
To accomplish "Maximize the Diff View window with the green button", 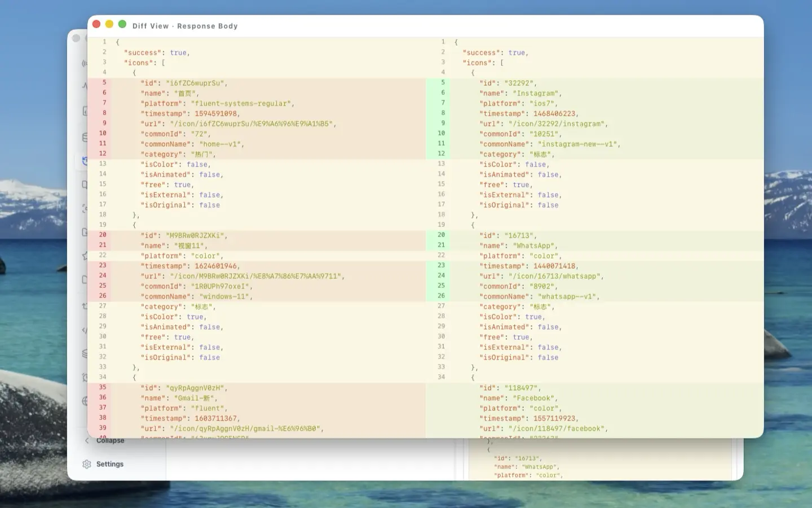I will 122,24.
